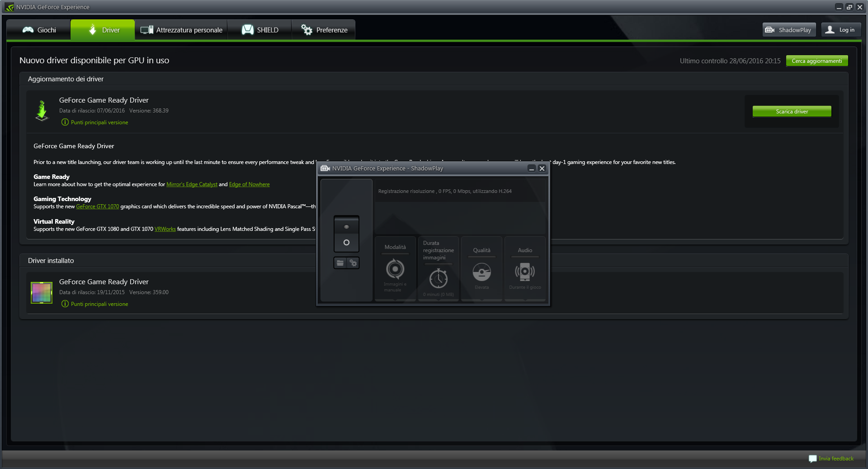Click Versione: 359.00 text
Image resolution: width=868 pixels, height=469 pixels.
point(149,292)
